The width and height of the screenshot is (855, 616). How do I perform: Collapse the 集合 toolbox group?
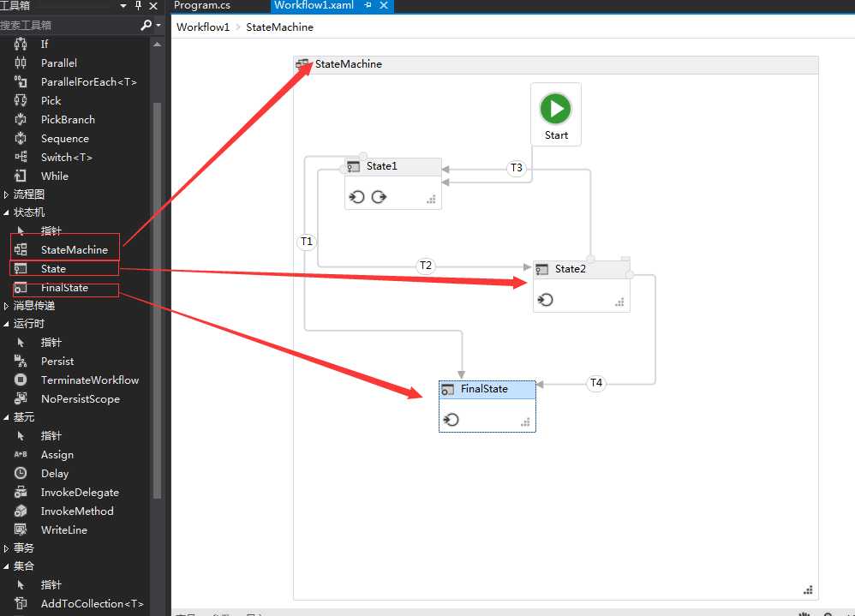(x=6, y=566)
